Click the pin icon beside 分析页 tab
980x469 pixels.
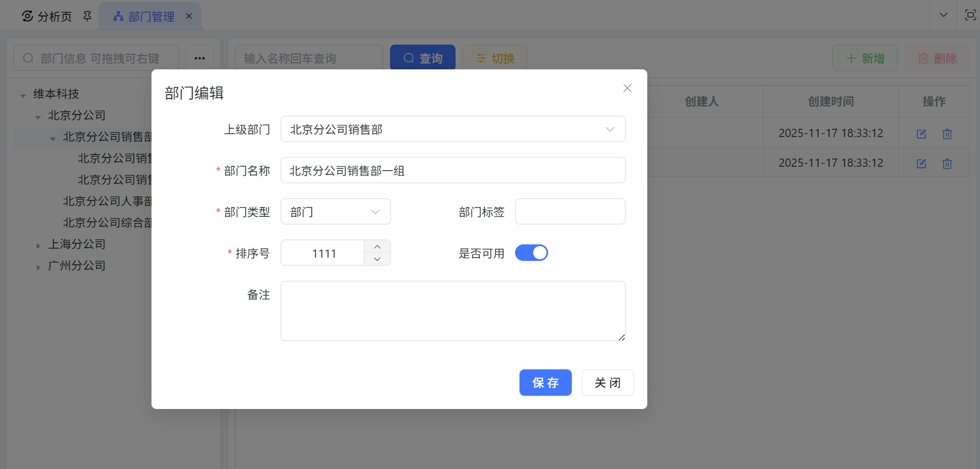coord(87,17)
